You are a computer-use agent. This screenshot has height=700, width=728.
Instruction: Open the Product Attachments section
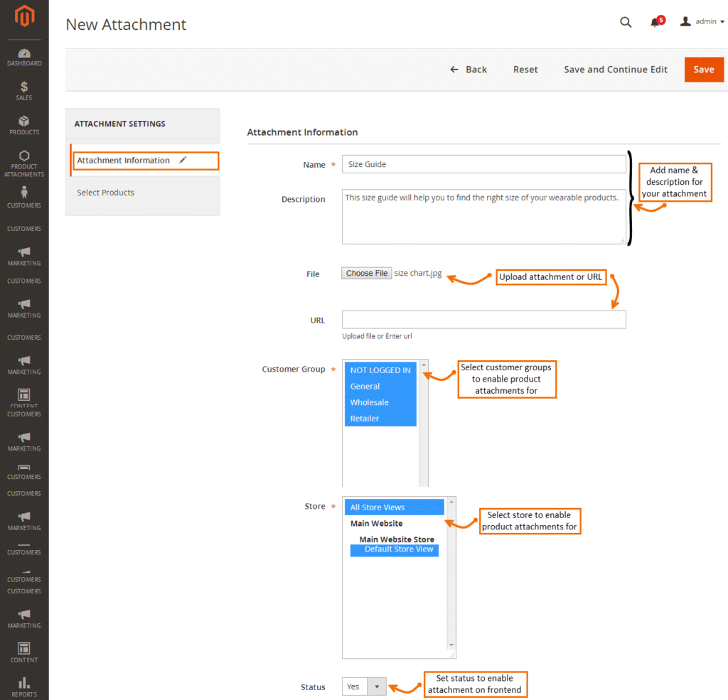[24, 163]
